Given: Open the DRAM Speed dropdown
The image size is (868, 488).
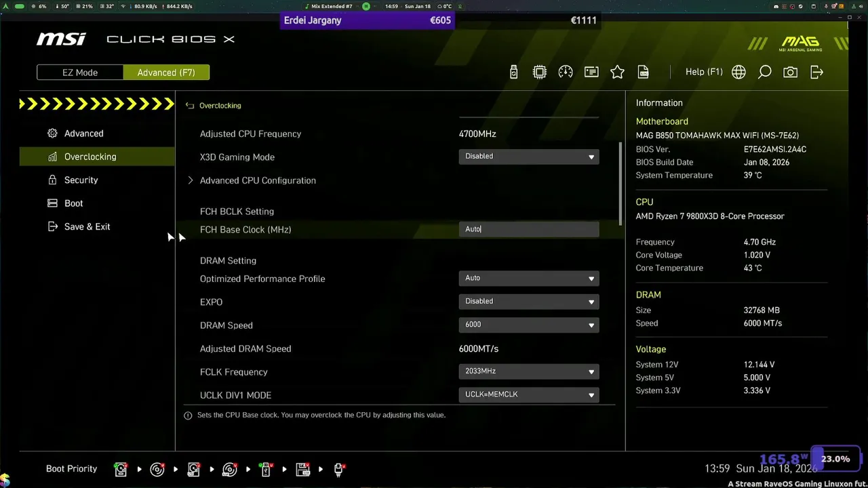Looking at the screenshot, I should 529,325.
